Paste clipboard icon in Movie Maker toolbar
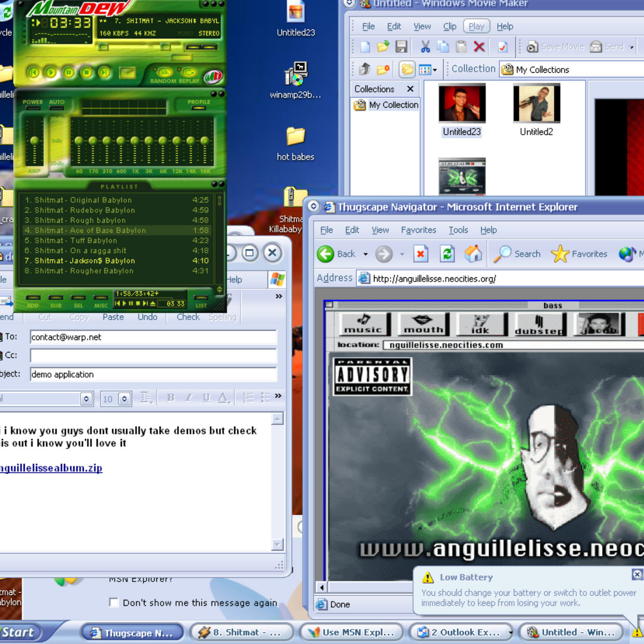Image resolution: width=644 pixels, height=644 pixels. point(461,47)
